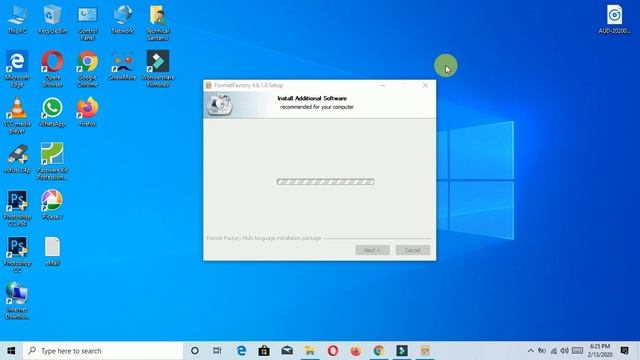
Task: Open the taskbar clock and date
Action: coord(600,351)
